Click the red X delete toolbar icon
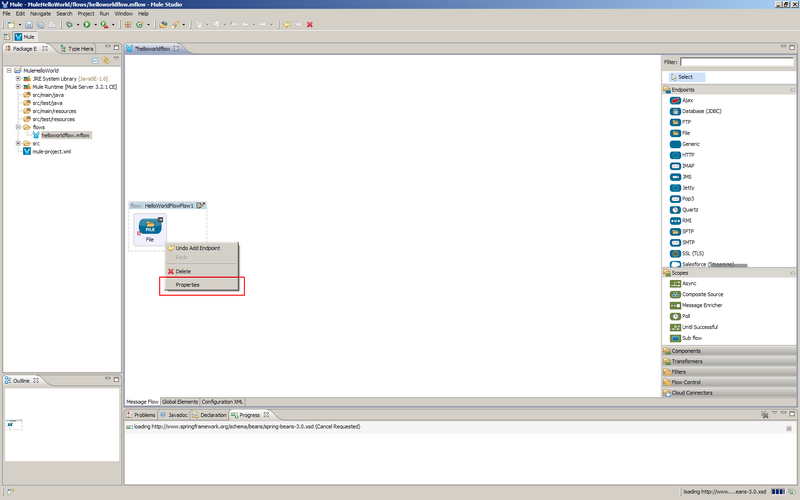Screen dimensions: 800x500 310,24
